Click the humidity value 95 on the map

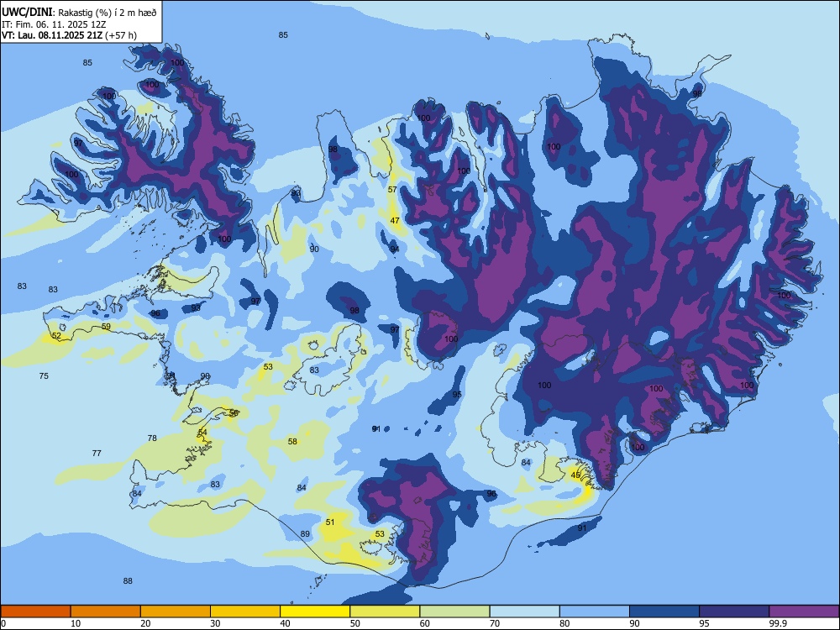(457, 394)
